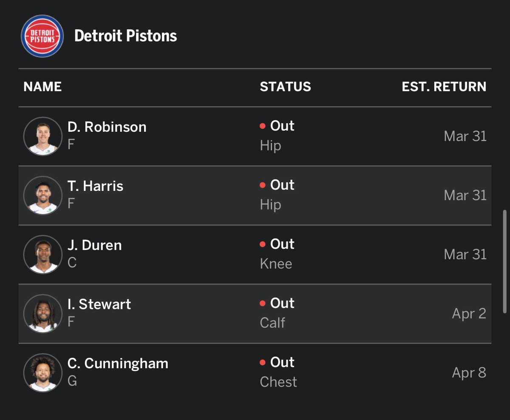Sort by the NAME column header
This screenshot has height=420, width=510.
(x=42, y=87)
